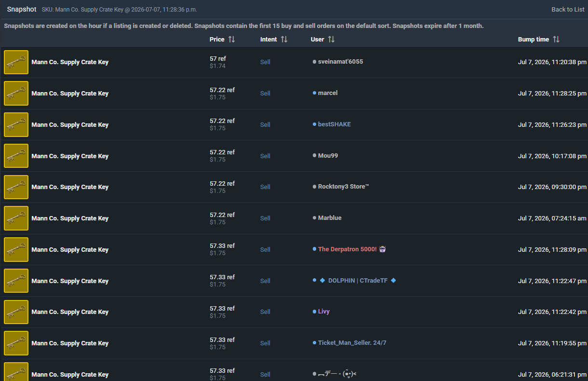Open key icon in marcel's listing row
Screen dimensions: 588x381
16,94
